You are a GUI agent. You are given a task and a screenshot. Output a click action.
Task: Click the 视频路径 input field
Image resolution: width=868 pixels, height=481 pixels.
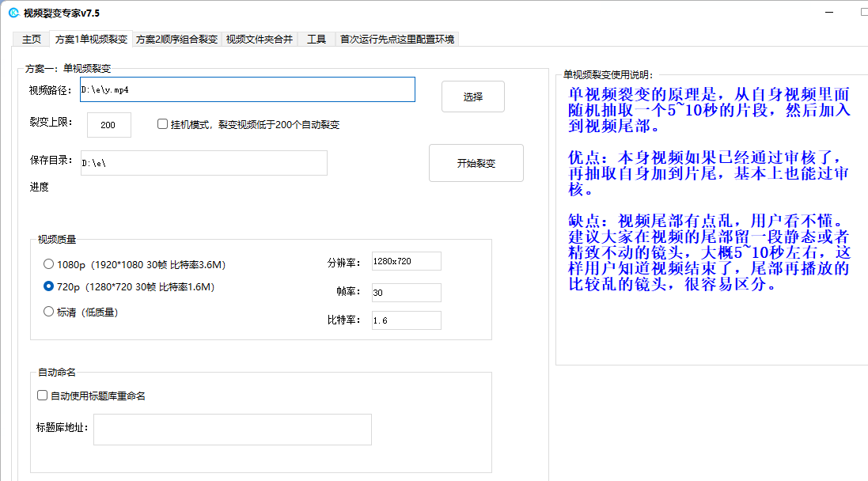[x=247, y=89]
